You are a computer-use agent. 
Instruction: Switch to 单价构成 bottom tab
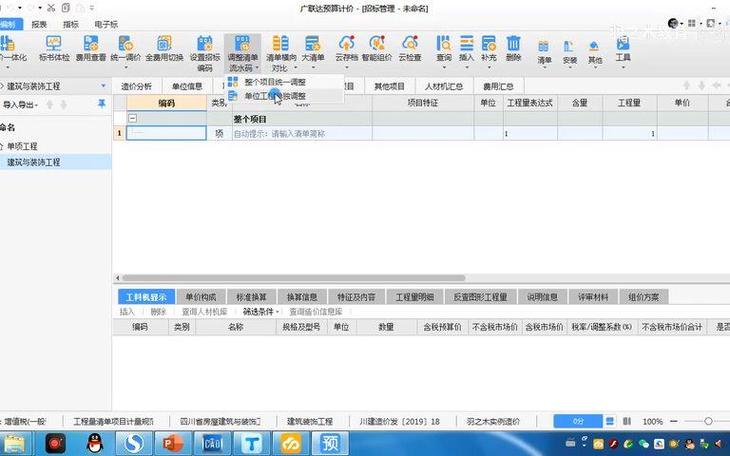coord(201,297)
